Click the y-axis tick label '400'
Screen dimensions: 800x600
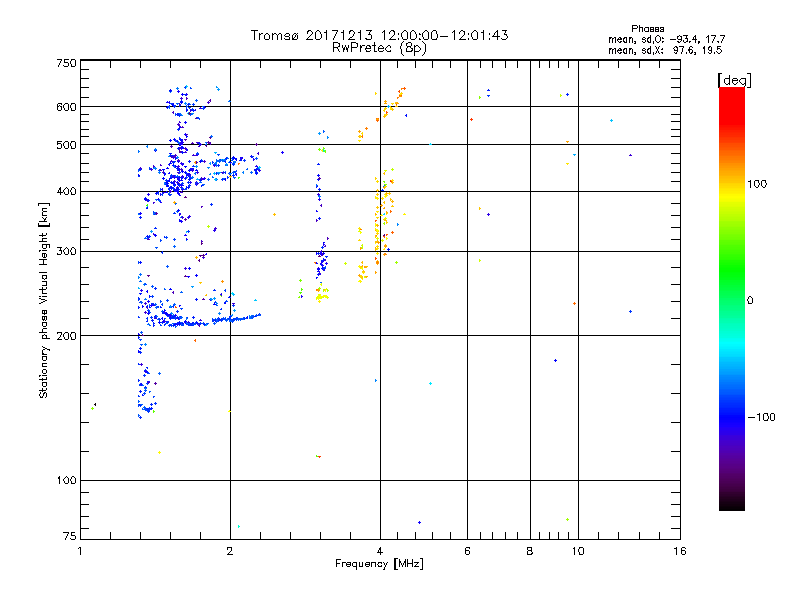click(66, 191)
